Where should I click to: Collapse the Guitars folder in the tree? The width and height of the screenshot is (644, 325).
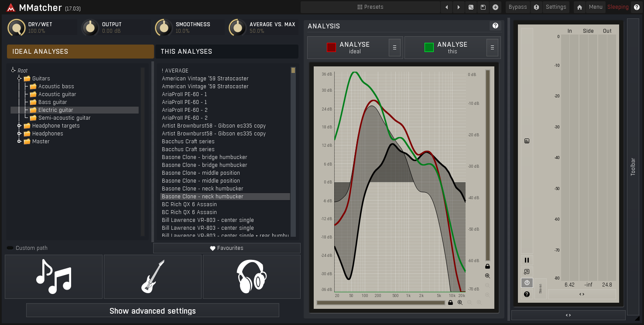click(19, 78)
